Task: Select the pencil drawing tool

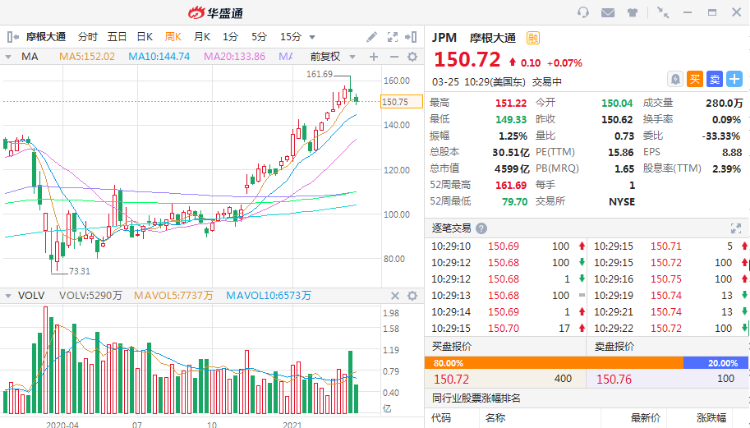Action: click(372, 37)
